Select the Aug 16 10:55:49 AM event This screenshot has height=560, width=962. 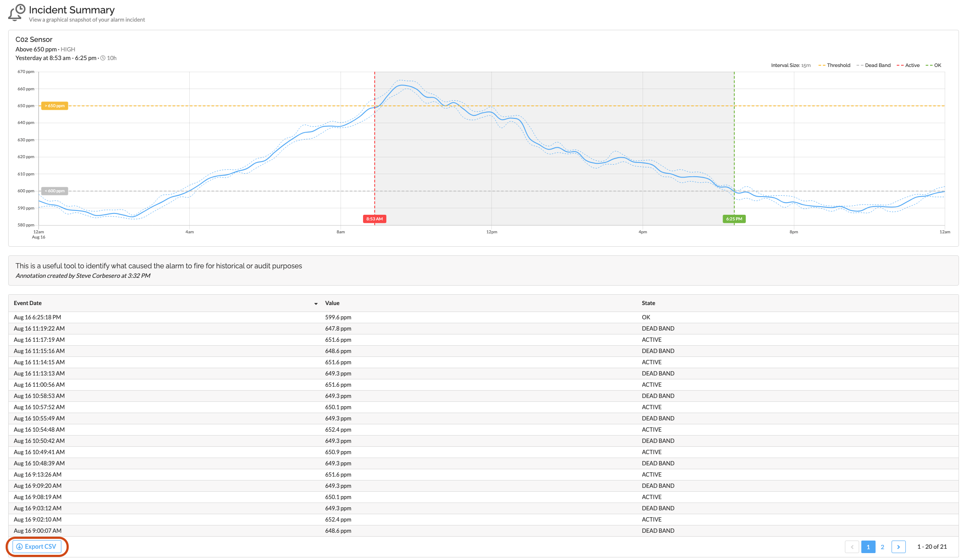pyautogui.click(x=483, y=418)
